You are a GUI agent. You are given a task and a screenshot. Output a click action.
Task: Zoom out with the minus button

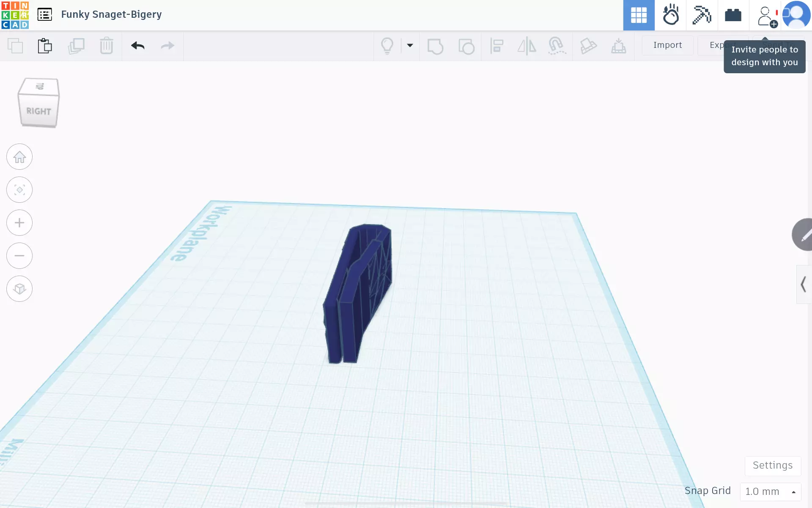coord(19,256)
